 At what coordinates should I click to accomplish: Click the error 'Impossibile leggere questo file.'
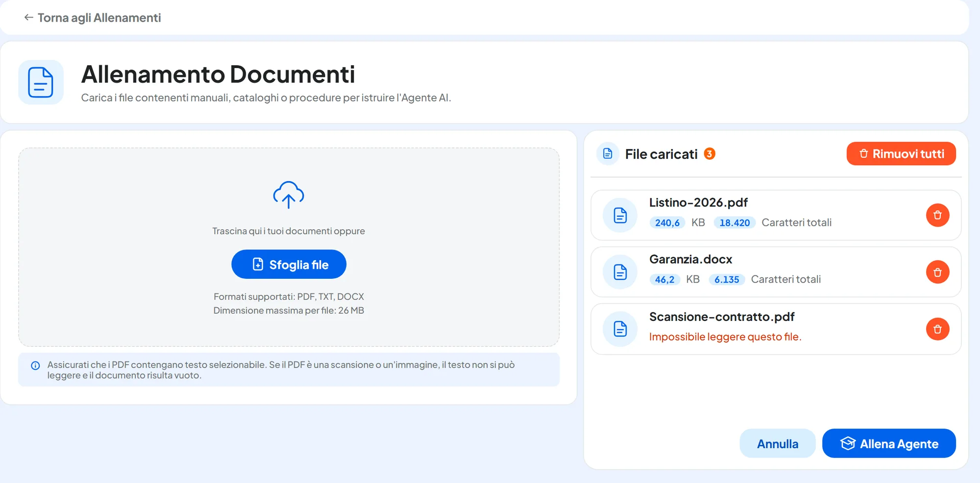click(x=725, y=337)
